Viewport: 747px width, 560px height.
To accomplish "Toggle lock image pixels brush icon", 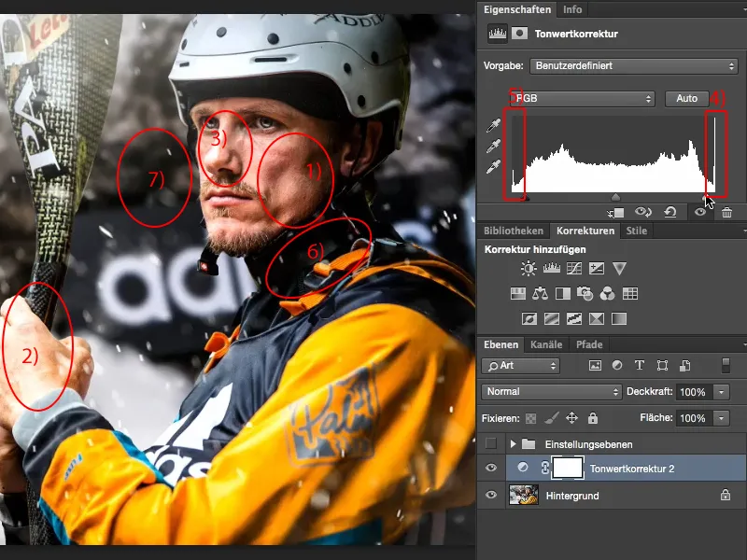I will (551, 418).
